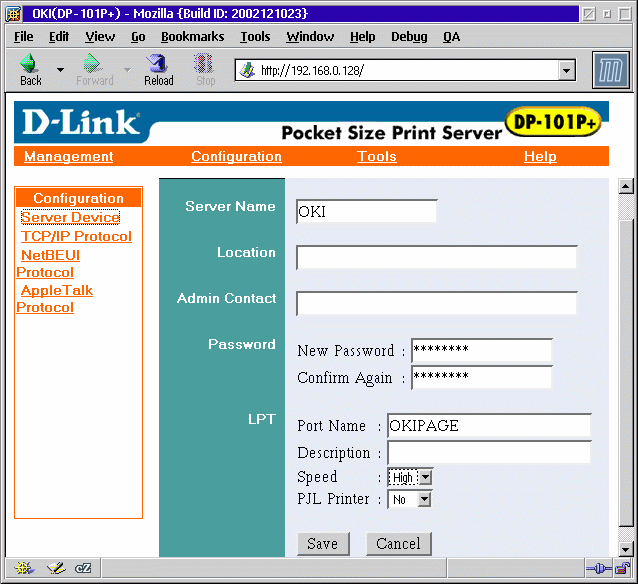638x584 pixels.
Task: Click the Port Name field with OKIPAGE
Action: 489,426
